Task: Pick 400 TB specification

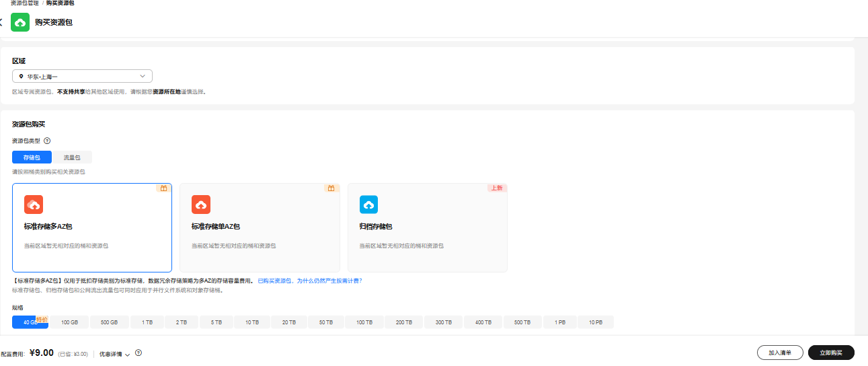Action: [483, 323]
